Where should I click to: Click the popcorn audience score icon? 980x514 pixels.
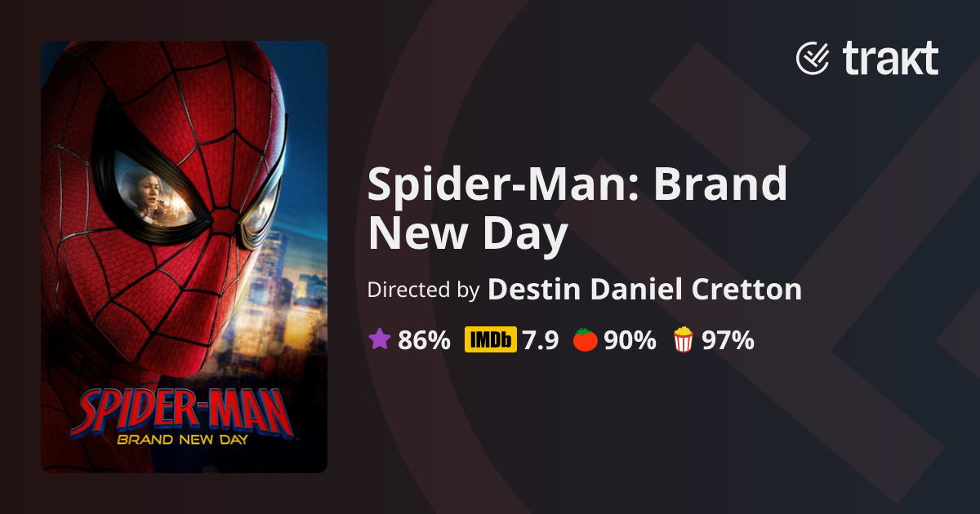(683, 339)
